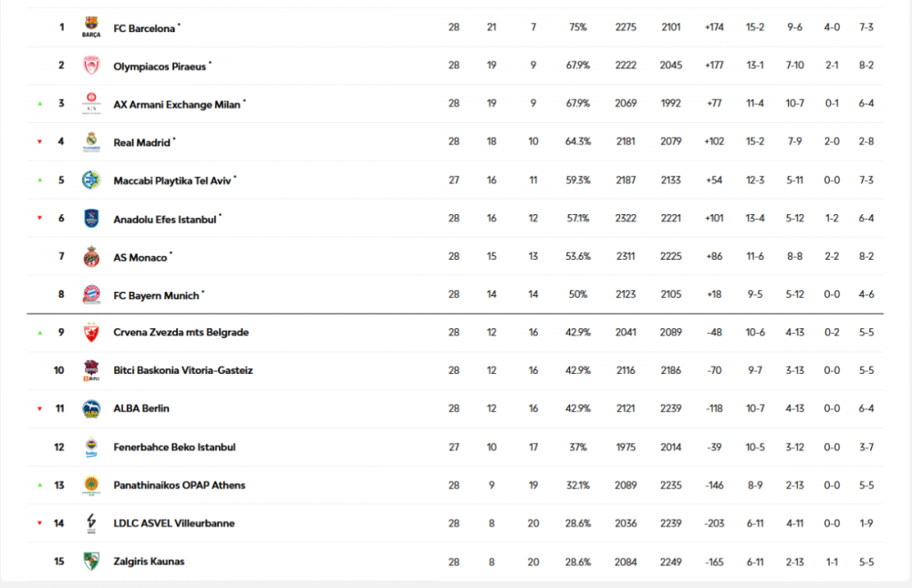Click the Anadolu Efes Istanbul logo
Viewport: 912px width, 588px height.
click(x=91, y=218)
